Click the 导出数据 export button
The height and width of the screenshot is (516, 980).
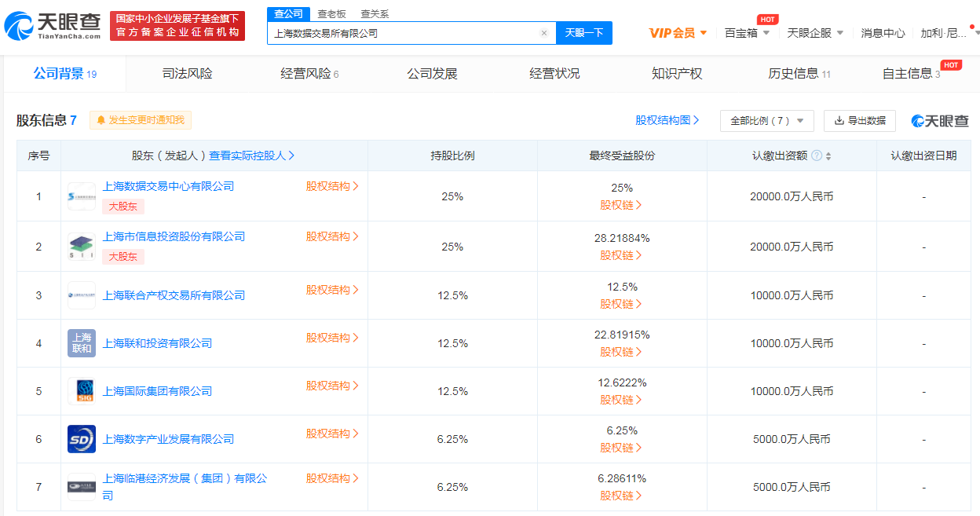[859, 120]
